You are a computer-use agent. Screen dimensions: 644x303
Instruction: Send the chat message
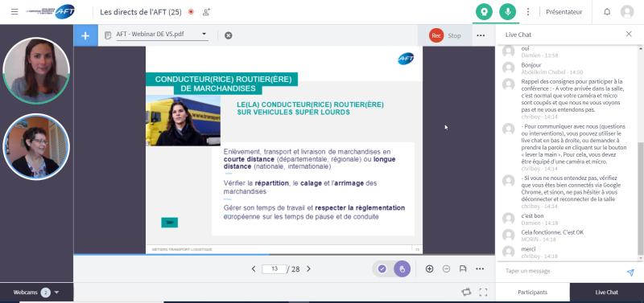point(630,272)
